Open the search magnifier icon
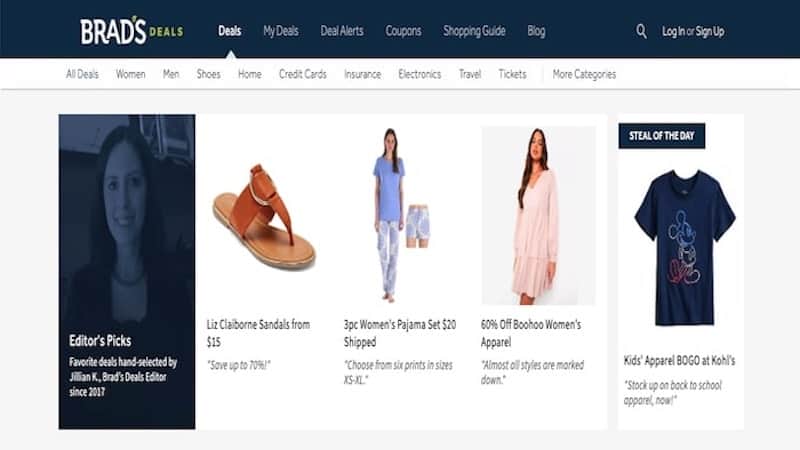800x450 pixels. [x=641, y=32]
